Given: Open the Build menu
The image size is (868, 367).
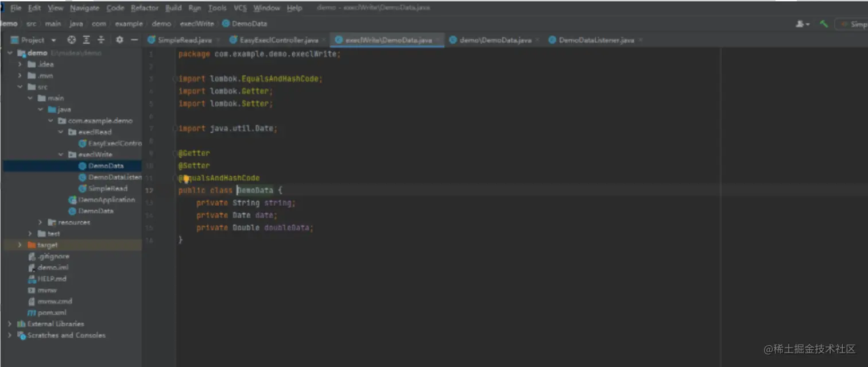Looking at the screenshot, I should point(173,8).
